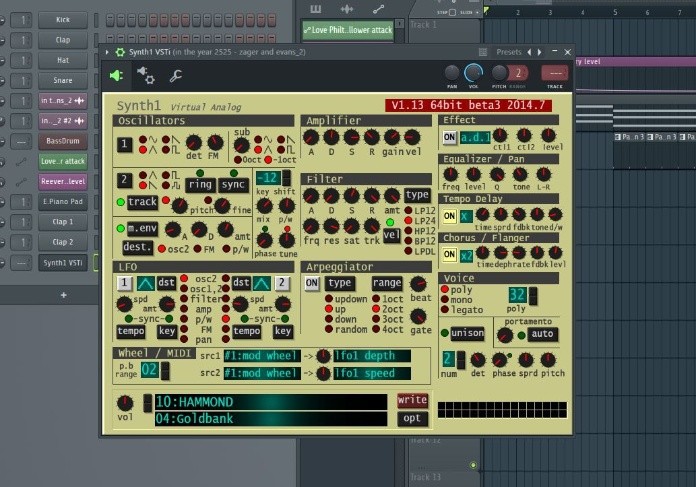Image resolution: width=696 pixels, height=487 pixels.
Task: Click the Synth1 plugin gear icon in title bar
Action: [x=120, y=52]
